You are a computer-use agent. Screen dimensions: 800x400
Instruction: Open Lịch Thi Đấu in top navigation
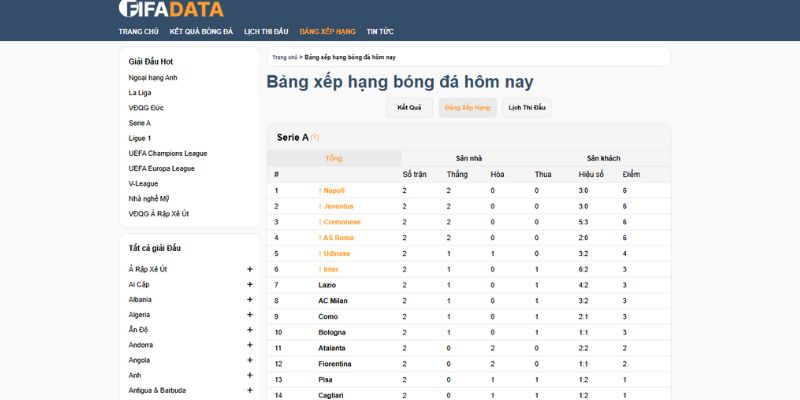pos(266,32)
